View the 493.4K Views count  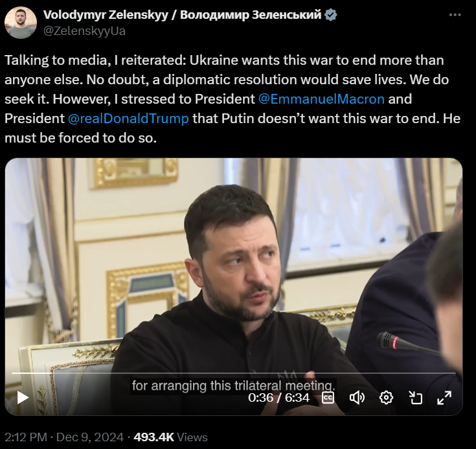[x=170, y=437]
